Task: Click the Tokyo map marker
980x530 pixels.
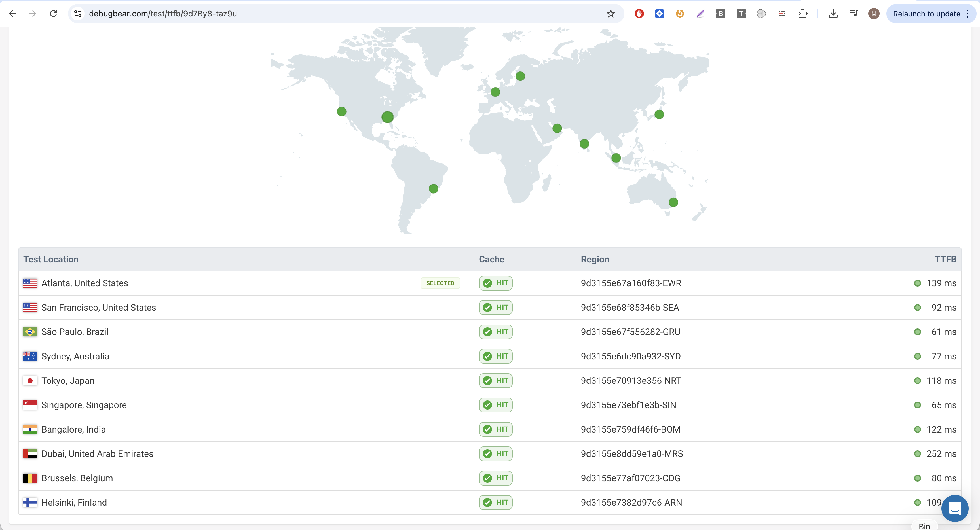Action: pyautogui.click(x=659, y=115)
